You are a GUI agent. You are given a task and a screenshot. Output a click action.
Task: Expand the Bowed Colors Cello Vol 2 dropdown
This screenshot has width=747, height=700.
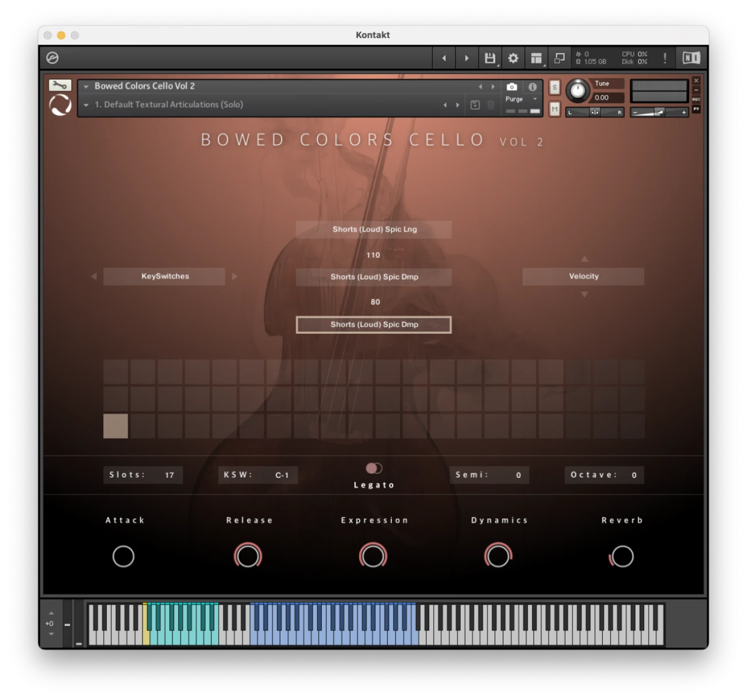86,86
